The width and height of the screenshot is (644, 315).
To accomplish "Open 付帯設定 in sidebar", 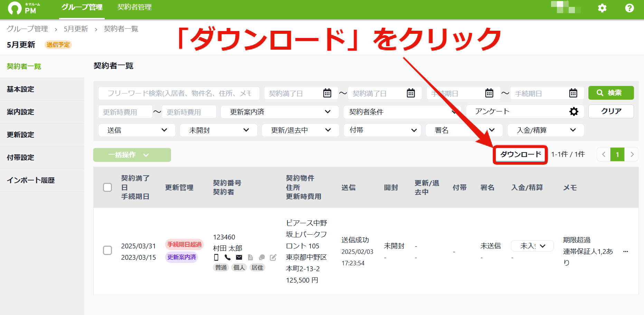I will (42, 158).
